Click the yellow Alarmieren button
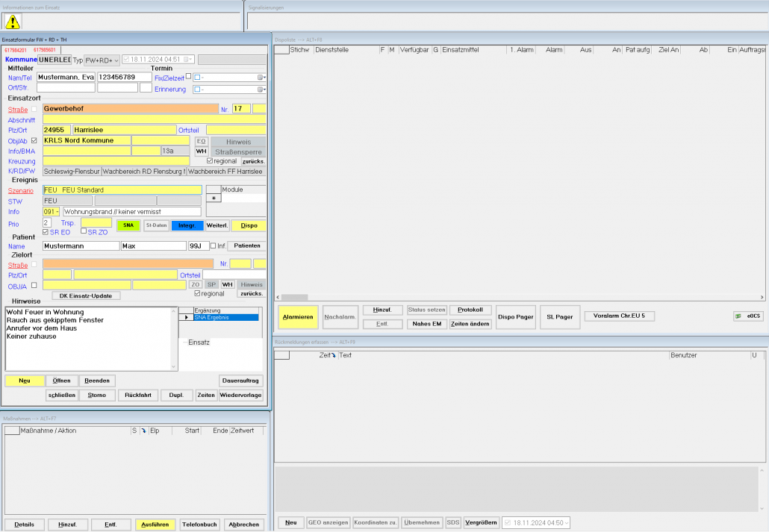The width and height of the screenshot is (769, 532). [298, 317]
